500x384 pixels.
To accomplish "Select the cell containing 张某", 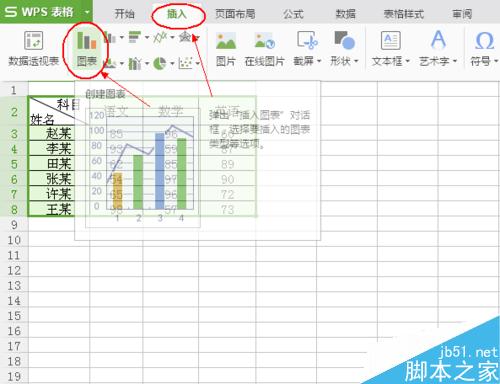I will point(59,179).
